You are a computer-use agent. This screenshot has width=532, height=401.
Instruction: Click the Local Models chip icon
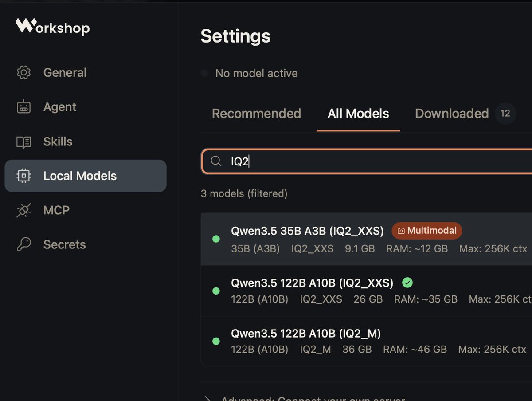coord(23,176)
